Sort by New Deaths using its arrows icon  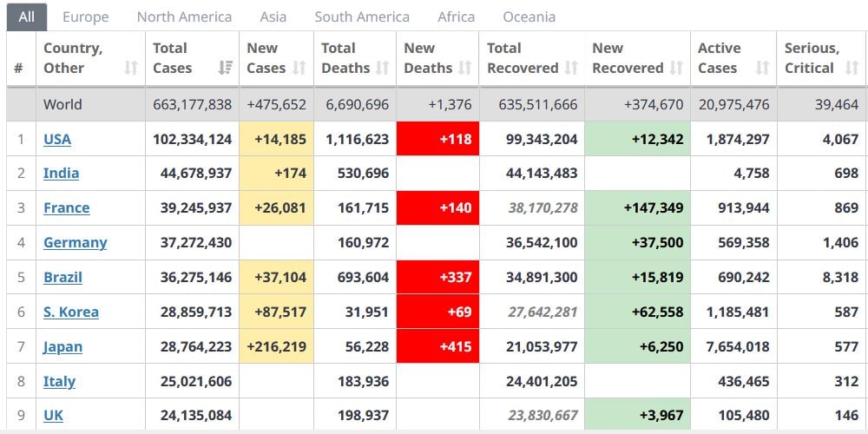tap(464, 68)
